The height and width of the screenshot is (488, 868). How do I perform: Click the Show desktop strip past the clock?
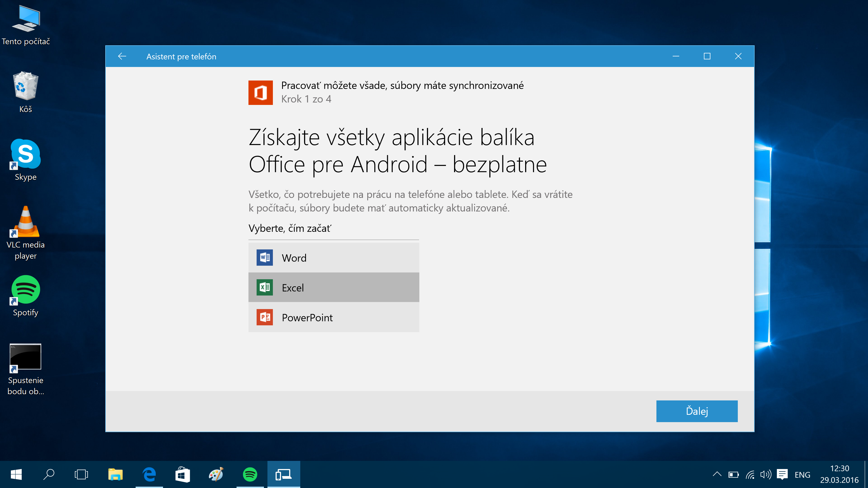[866, 474]
